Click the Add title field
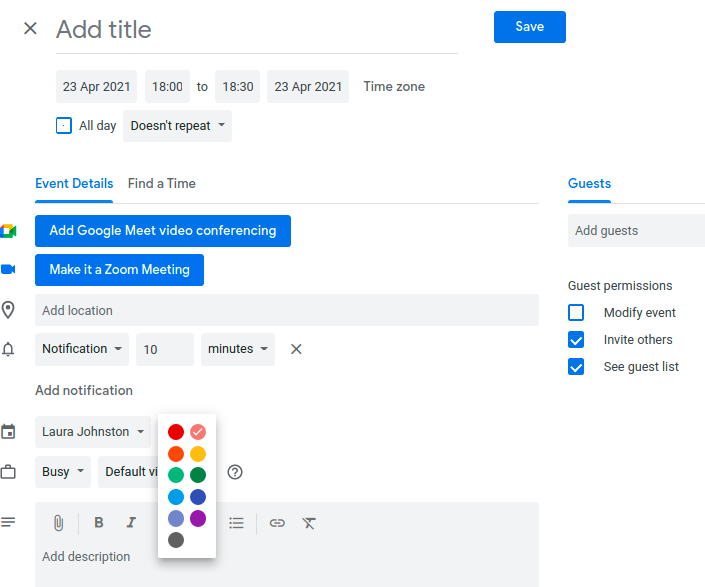705x587 pixels. point(257,30)
